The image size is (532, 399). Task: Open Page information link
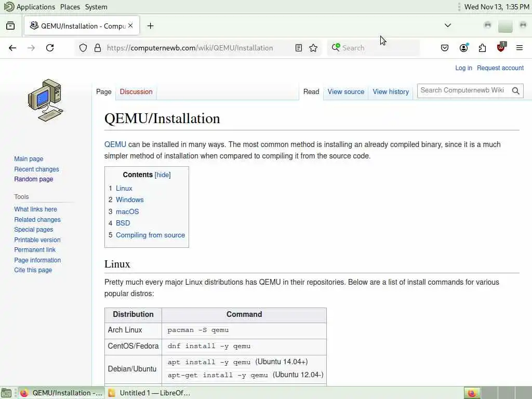coord(37,260)
